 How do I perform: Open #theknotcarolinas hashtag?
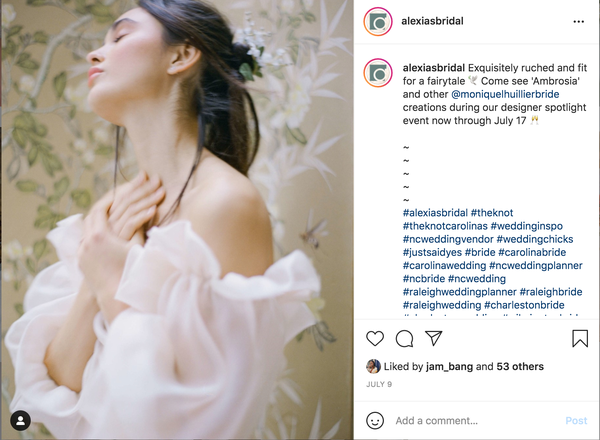pyautogui.click(x=445, y=226)
